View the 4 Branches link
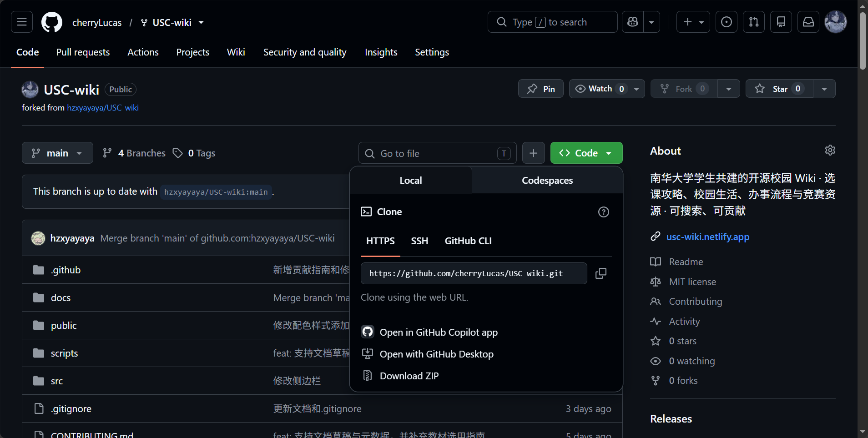Screen dimensions: 868x438 pos(134,153)
